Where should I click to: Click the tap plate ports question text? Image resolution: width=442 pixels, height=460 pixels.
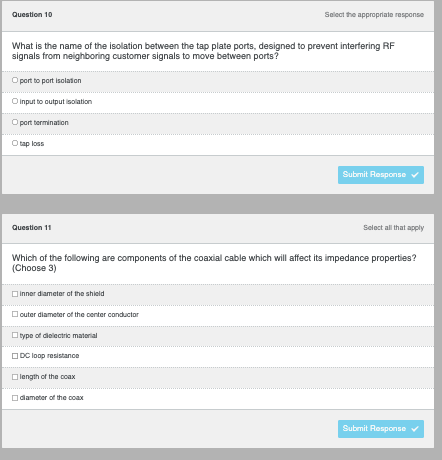[x=203, y=51]
